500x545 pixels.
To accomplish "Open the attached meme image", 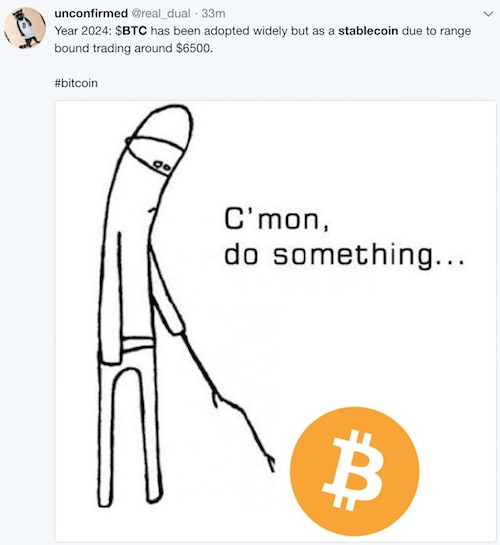I will [276, 322].
